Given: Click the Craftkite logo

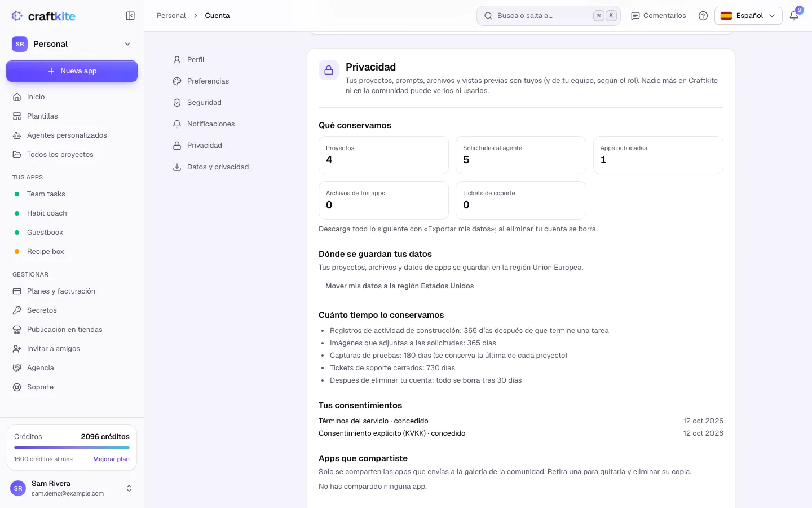Looking at the screenshot, I should click(43, 16).
